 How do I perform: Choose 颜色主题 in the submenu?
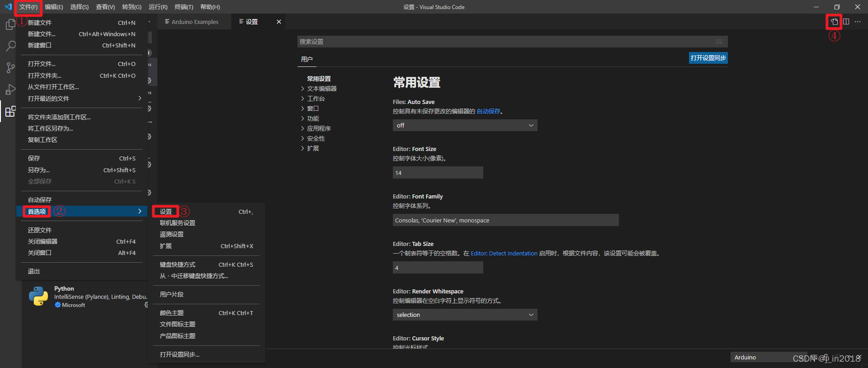coord(206,313)
